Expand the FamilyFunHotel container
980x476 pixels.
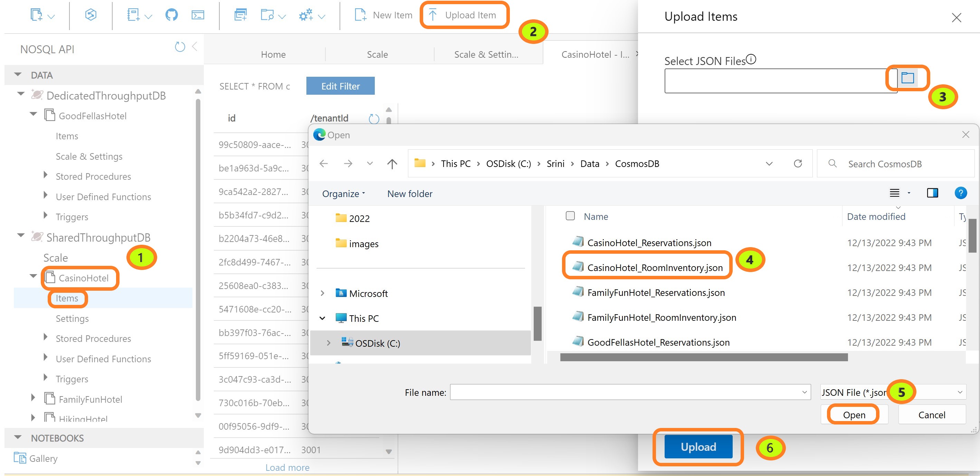(x=33, y=398)
